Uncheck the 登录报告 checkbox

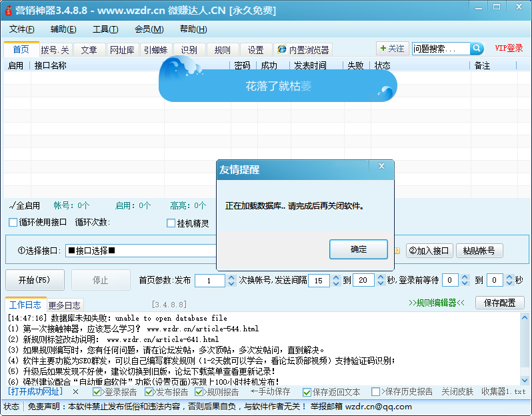pyautogui.click(x=97, y=392)
